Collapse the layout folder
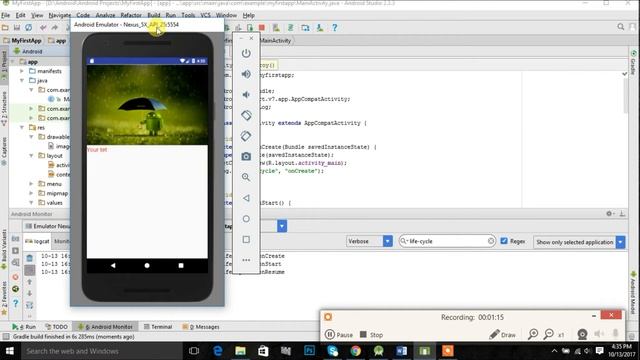 [31, 156]
